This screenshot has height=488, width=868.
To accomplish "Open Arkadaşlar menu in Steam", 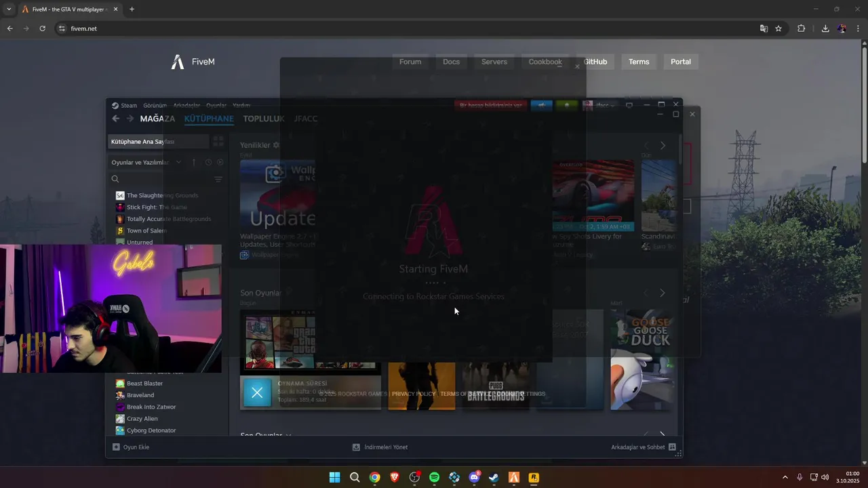I will point(186,106).
